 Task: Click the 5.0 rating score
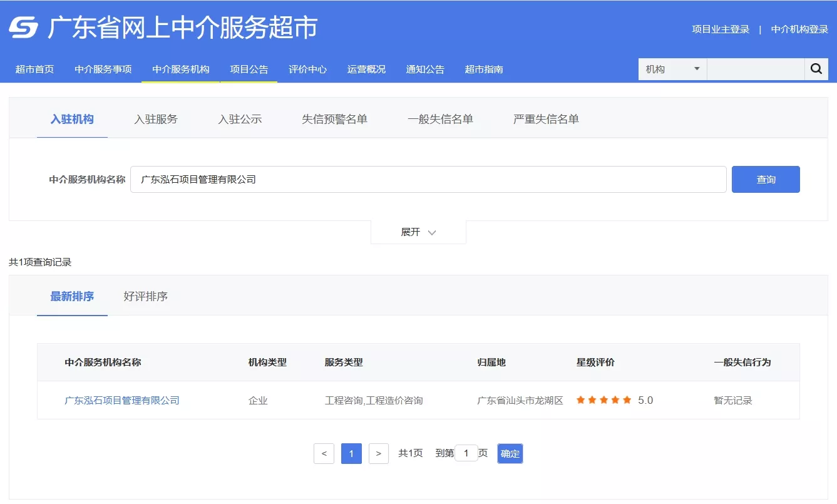[645, 400]
